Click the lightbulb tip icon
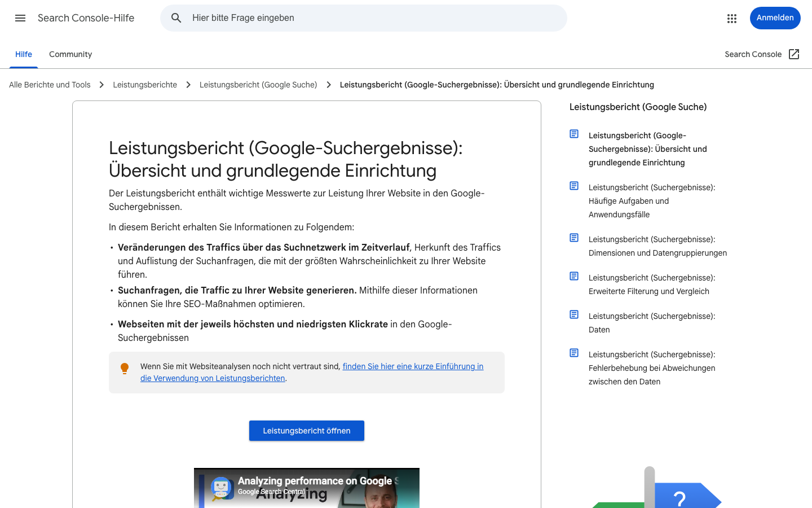This screenshot has width=812, height=508. tap(125, 369)
